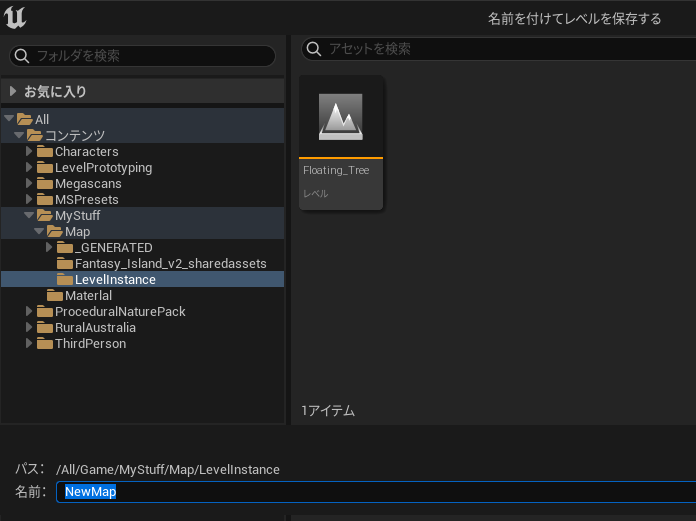Select the RuralAustralia folder
Viewport: 696px width, 521px height.
95,328
